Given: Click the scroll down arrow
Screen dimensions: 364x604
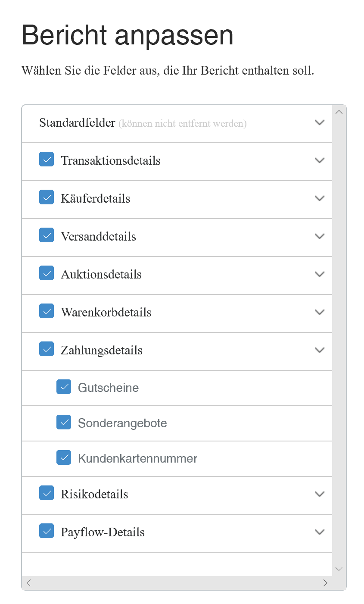Looking at the screenshot, I should pyautogui.click(x=339, y=569).
